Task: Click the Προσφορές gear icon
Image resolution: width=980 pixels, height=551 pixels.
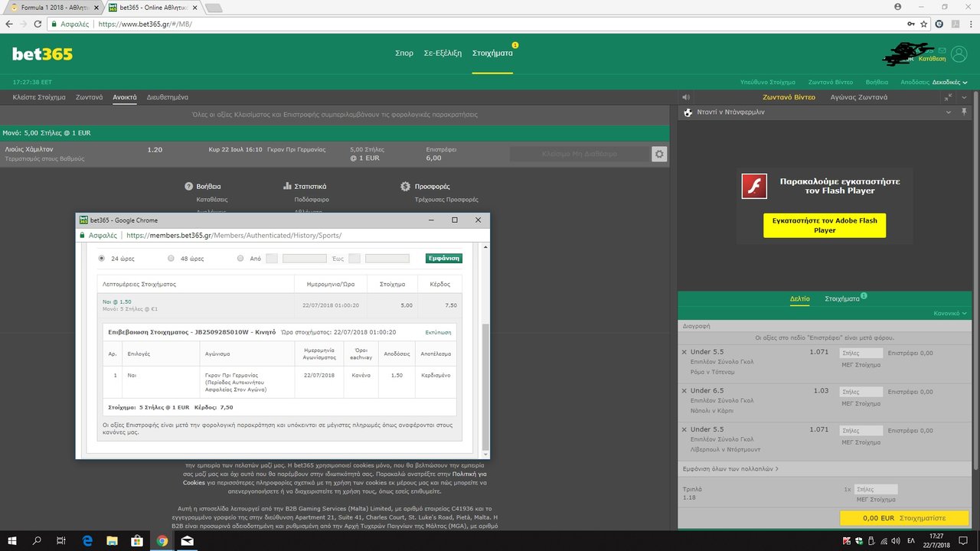Action: click(406, 186)
